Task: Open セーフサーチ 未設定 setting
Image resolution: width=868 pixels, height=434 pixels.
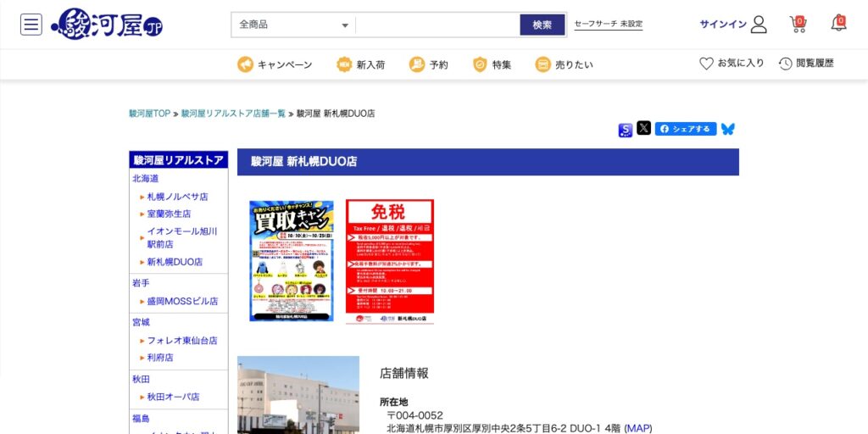Action: click(x=609, y=25)
